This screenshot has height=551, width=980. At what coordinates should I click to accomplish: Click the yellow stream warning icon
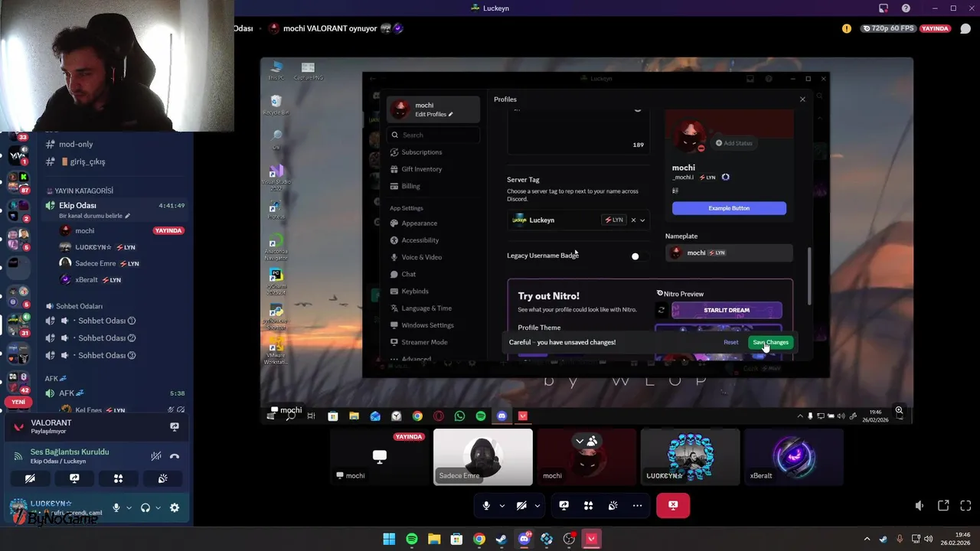[x=847, y=28]
